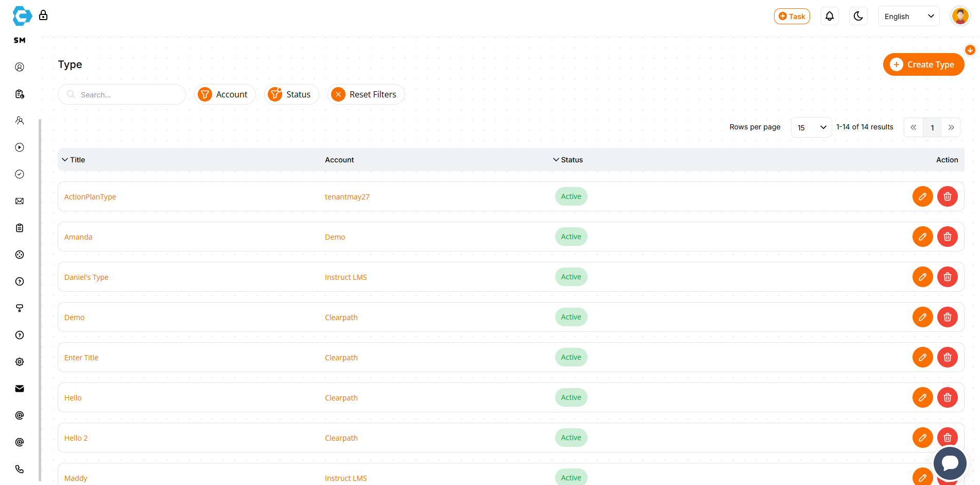Open the people group sidebar icon
980x485 pixels.
click(20, 121)
